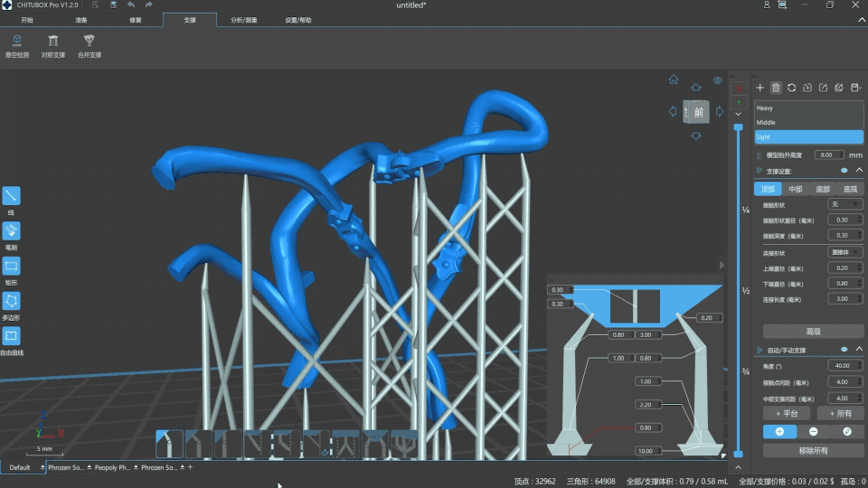
Task: Click the + 所有 button
Action: coord(840,413)
